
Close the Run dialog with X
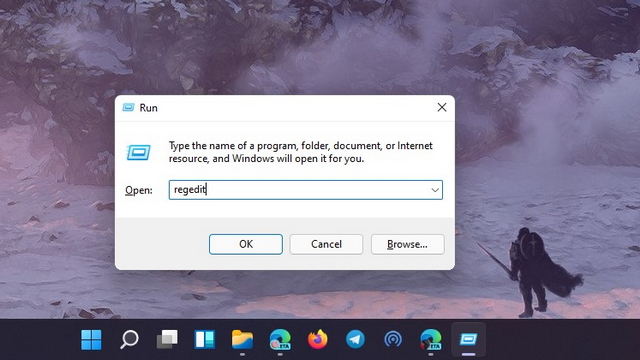tap(442, 107)
